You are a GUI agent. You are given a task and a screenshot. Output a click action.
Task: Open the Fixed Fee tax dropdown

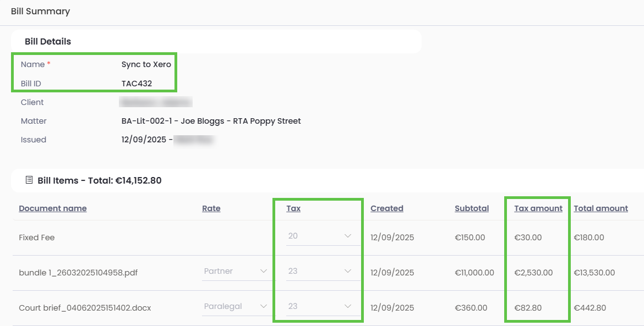[x=320, y=236]
